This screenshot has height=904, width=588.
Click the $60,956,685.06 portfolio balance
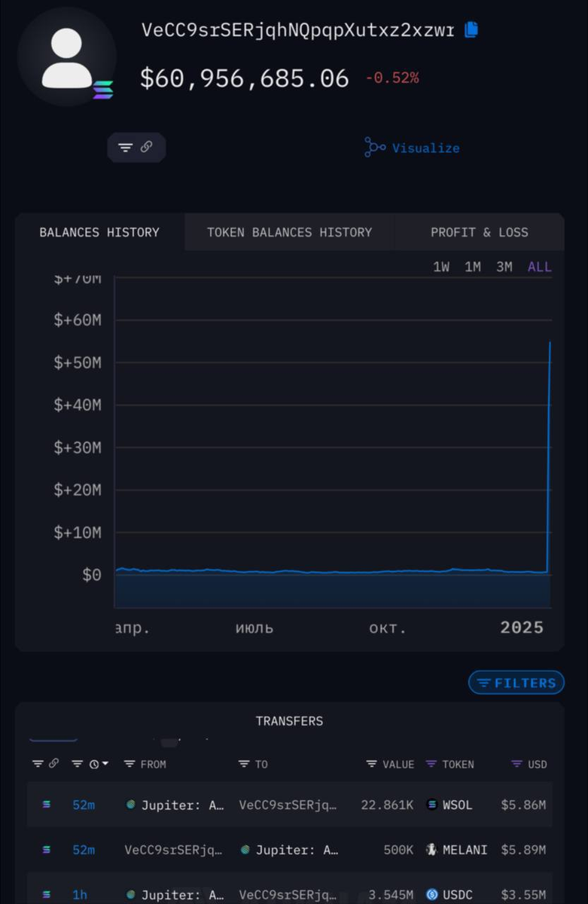(245, 78)
